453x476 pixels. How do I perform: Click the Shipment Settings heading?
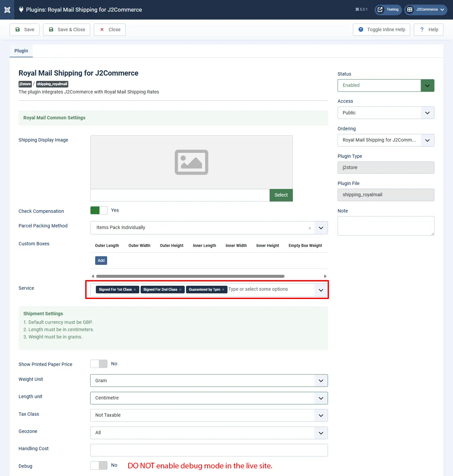click(43, 314)
